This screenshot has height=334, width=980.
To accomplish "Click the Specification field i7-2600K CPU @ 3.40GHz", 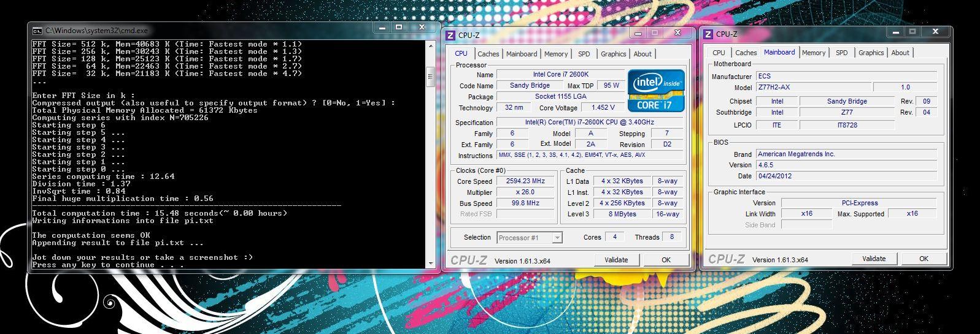I will [590, 123].
